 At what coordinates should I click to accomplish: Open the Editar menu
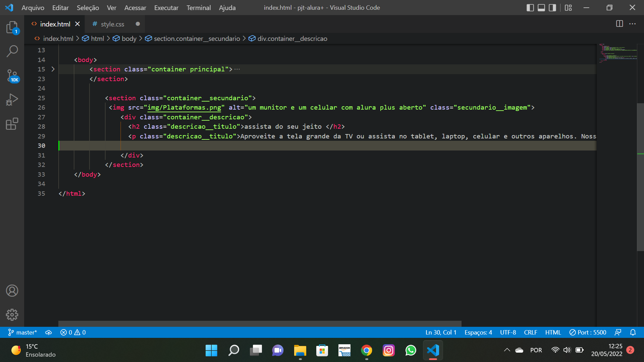(60, 7)
